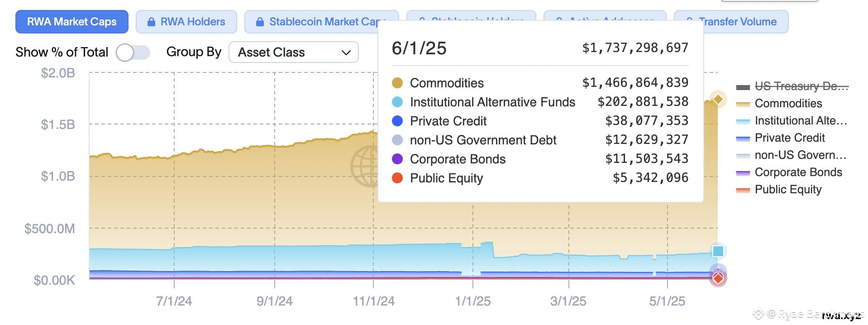
Task: Click the blue square Institutional Funds marker
Action: coord(718,251)
